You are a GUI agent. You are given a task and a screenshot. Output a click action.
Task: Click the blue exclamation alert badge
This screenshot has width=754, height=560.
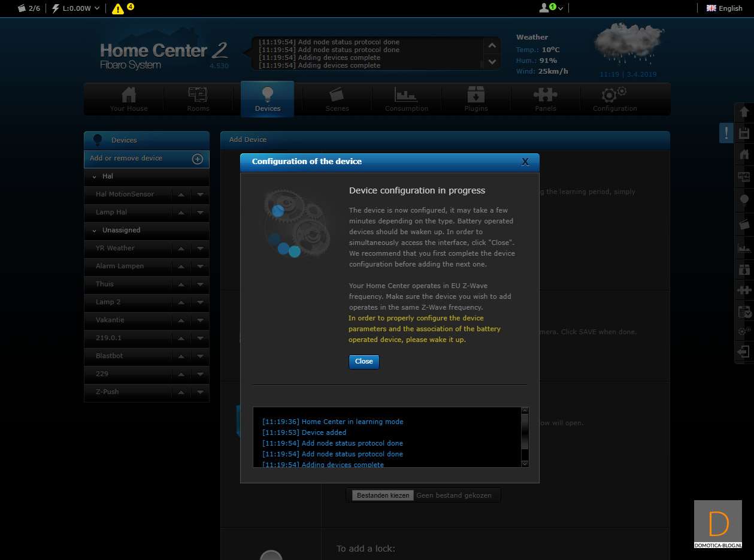click(726, 133)
